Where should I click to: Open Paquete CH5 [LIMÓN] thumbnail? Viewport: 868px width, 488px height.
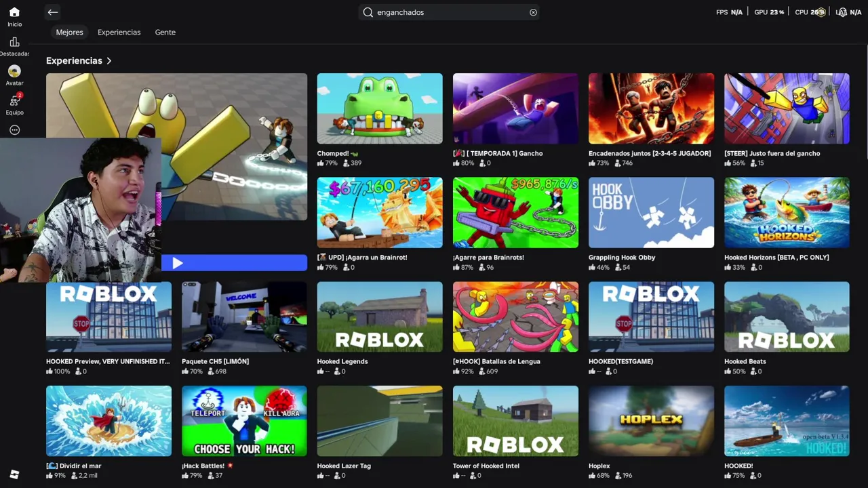pos(244,317)
